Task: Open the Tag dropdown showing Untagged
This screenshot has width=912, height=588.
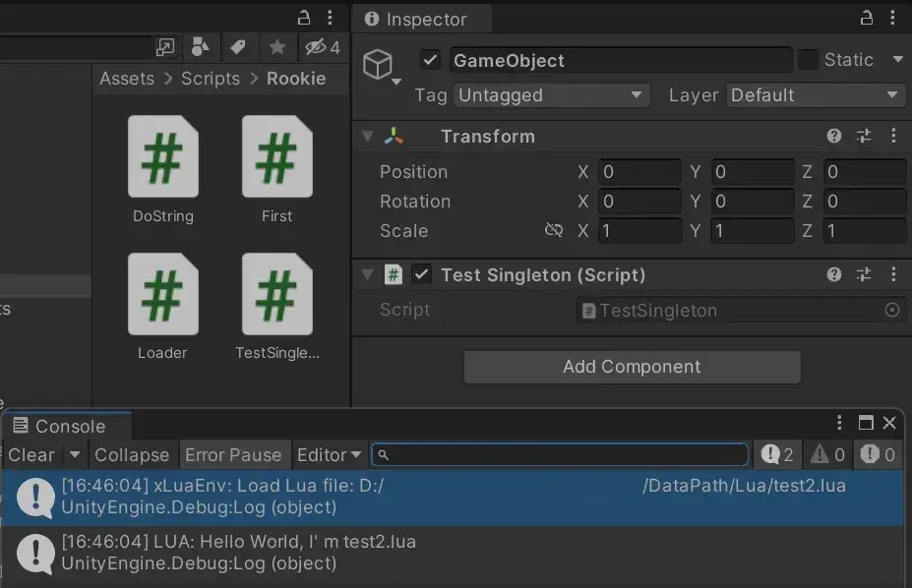Action: click(551, 95)
